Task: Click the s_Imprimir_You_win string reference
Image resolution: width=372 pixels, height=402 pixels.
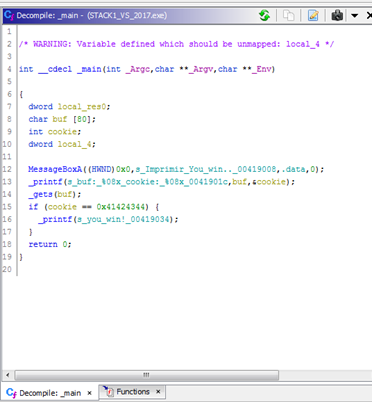Action: click(206, 169)
